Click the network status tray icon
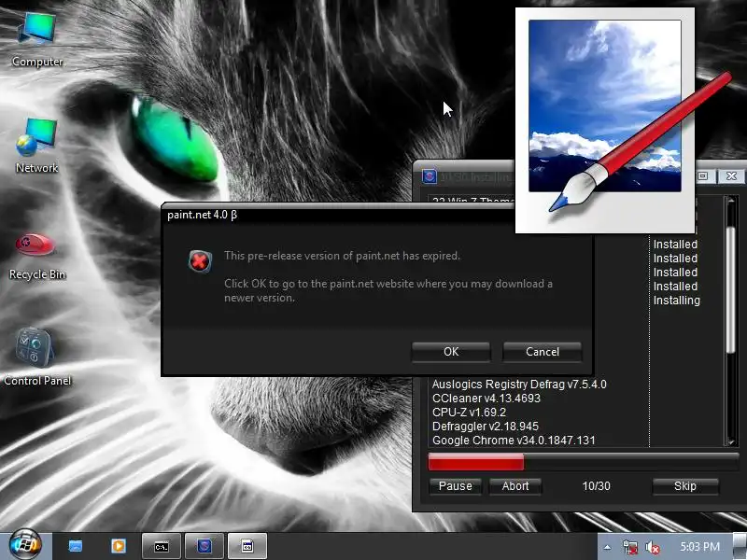Viewport: 747px width, 560px height. [x=629, y=547]
